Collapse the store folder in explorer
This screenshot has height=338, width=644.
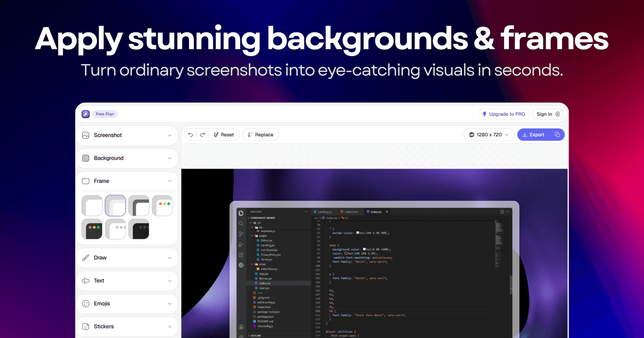click(252, 264)
